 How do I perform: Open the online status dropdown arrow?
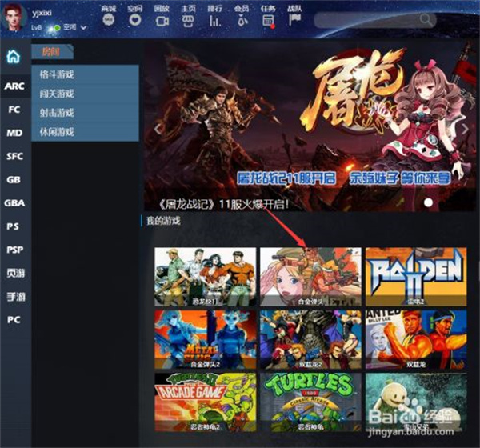tap(83, 27)
